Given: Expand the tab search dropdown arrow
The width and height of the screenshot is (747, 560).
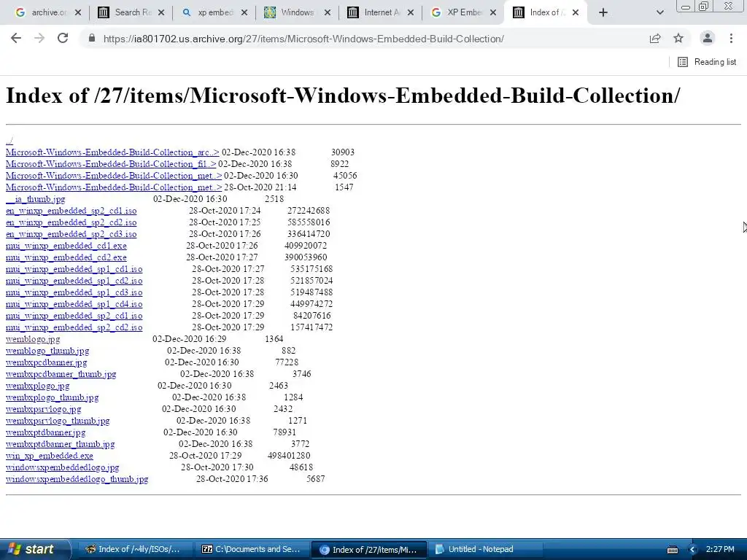Looking at the screenshot, I should [x=659, y=12].
